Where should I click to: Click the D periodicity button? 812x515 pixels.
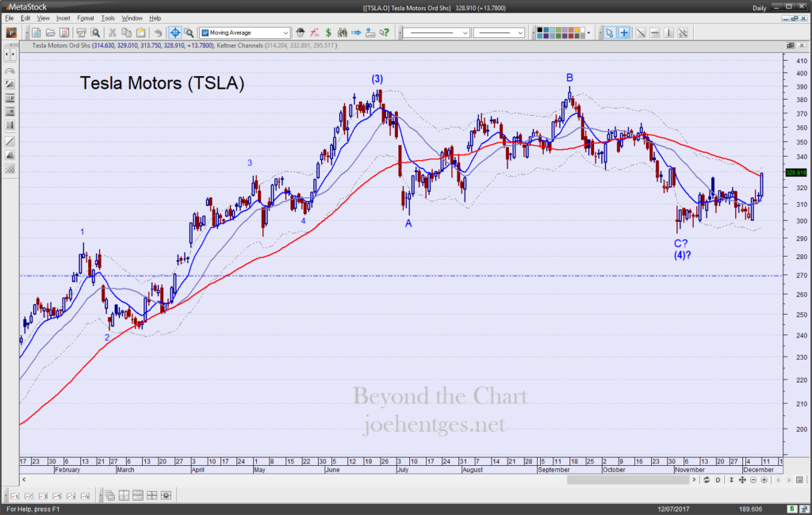[x=718, y=480]
